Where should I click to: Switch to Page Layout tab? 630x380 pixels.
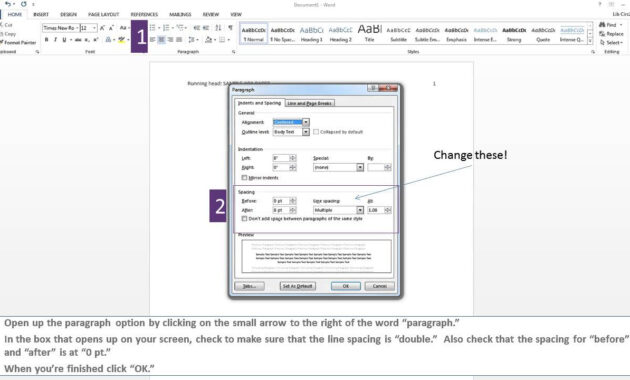pos(104,14)
